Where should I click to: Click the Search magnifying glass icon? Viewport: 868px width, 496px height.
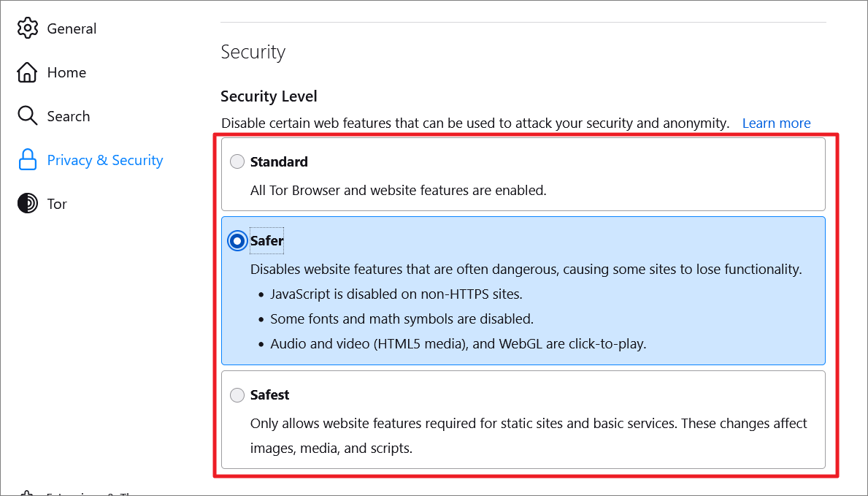pyautogui.click(x=27, y=116)
